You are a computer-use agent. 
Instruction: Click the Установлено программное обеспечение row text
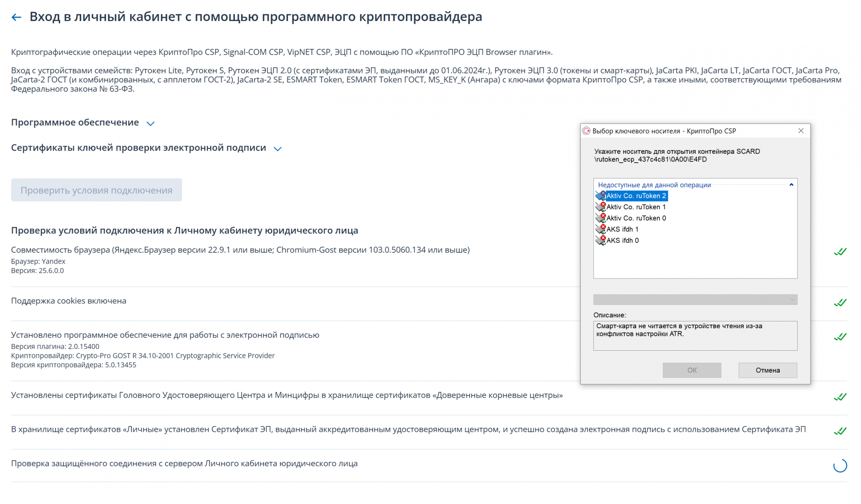tap(165, 335)
